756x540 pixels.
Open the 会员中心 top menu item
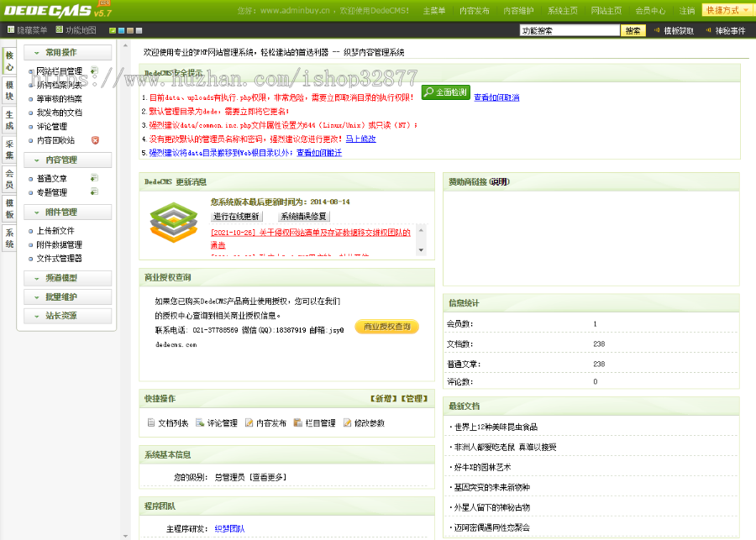pyautogui.click(x=650, y=11)
